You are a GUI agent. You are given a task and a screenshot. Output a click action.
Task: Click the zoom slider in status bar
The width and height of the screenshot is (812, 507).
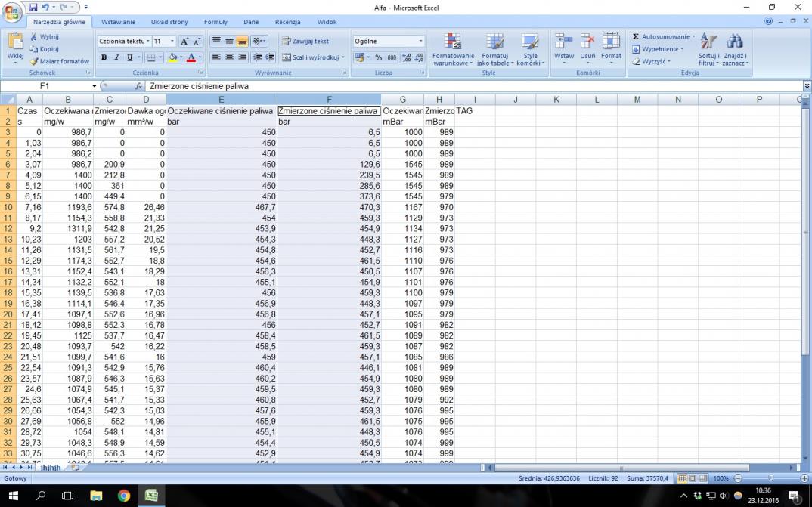coord(770,478)
